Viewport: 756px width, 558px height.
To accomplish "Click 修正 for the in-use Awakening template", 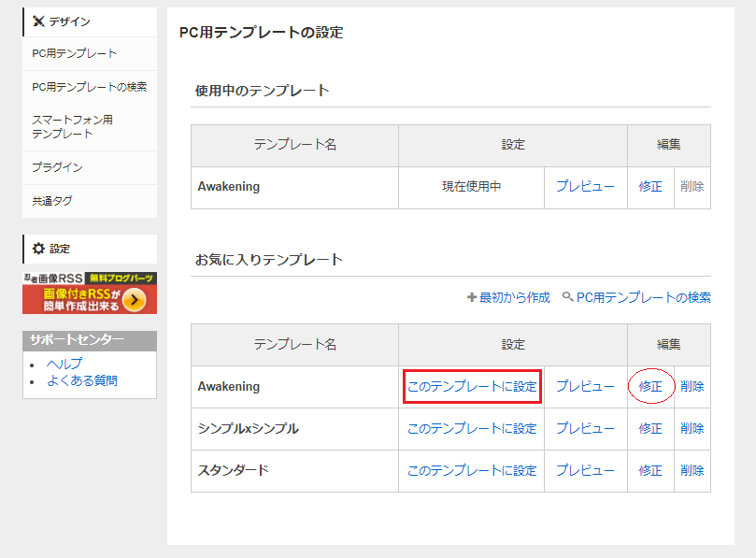I will click(650, 187).
